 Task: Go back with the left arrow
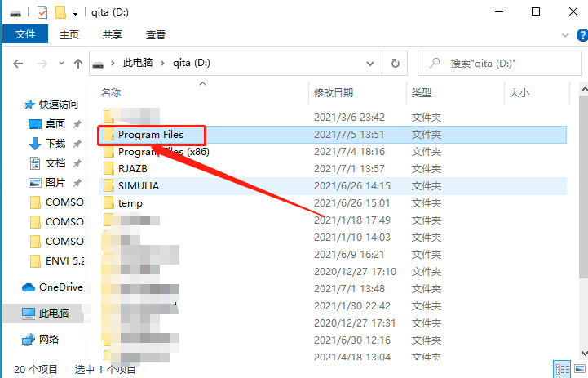click(18, 64)
